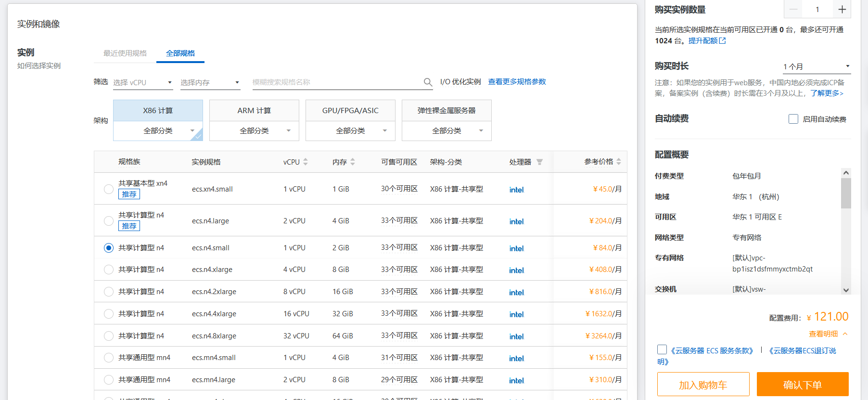Viewport: 868px width, 400px height.
Task: Select the ecs.n4.4xlarge instance radio button
Action: pos(109,314)
